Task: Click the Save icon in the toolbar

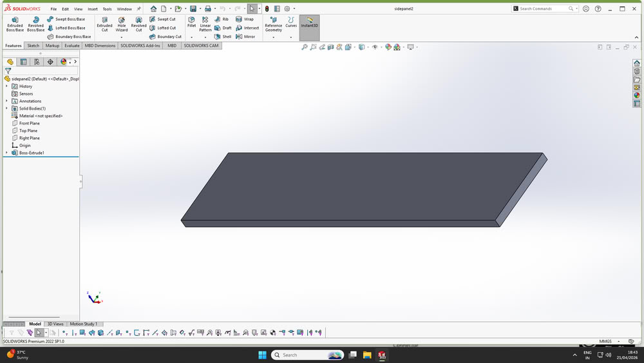Action: 193,8
